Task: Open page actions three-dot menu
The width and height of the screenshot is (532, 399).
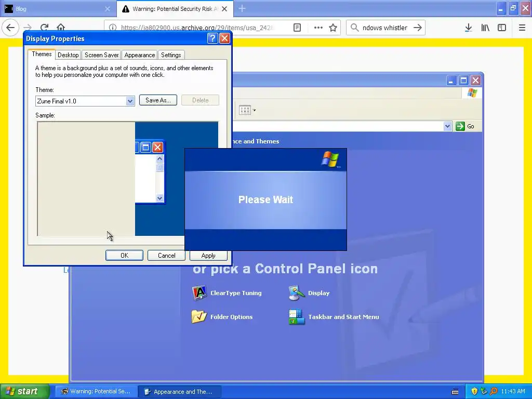Action: (318, 28)
